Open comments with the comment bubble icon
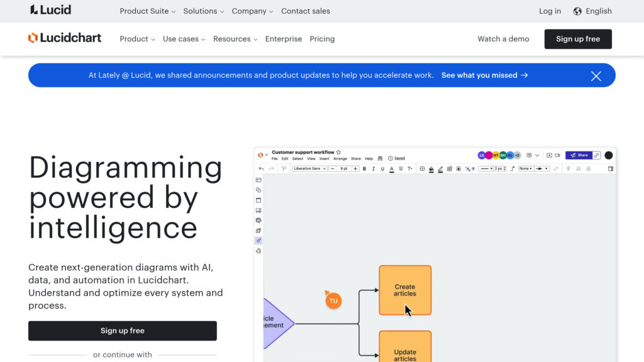 pos(530,155)
